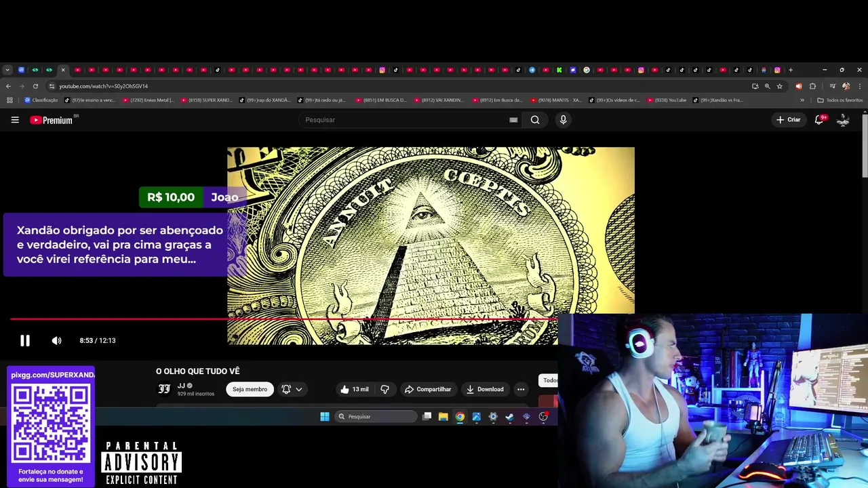Open zoom control in address bar
868x488 pixels.
pos(767,86)
